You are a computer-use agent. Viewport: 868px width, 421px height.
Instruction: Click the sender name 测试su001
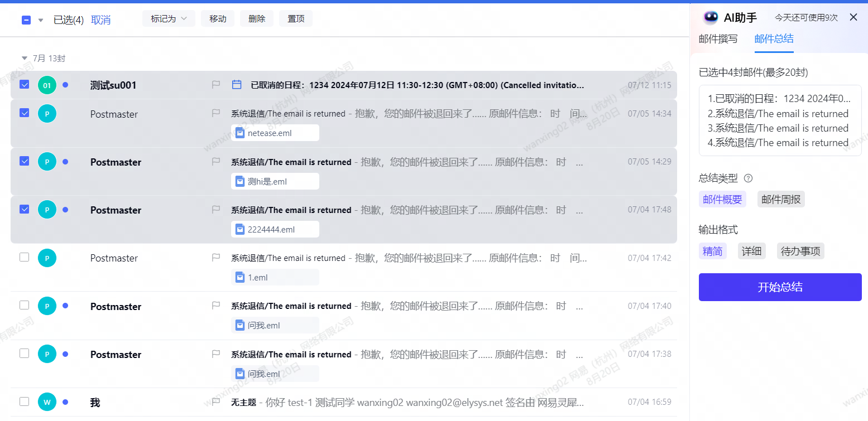click(x=113, y=85)
